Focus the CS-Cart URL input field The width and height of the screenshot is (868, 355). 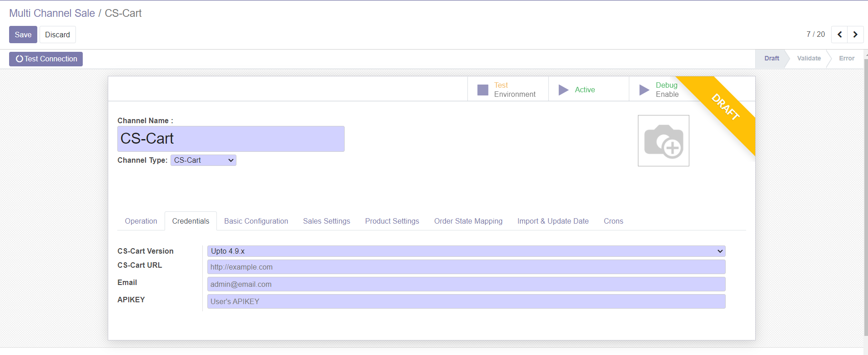tap(466, 267)
